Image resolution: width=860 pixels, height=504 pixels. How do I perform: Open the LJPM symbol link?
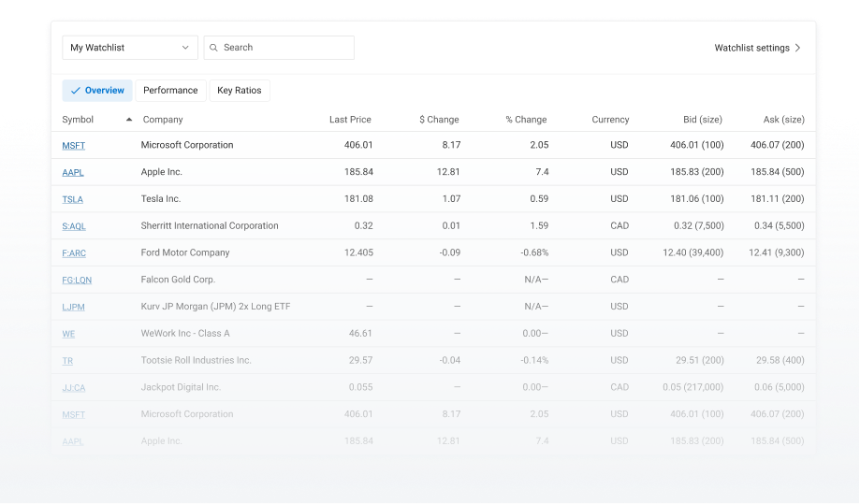tap(74, 307)
